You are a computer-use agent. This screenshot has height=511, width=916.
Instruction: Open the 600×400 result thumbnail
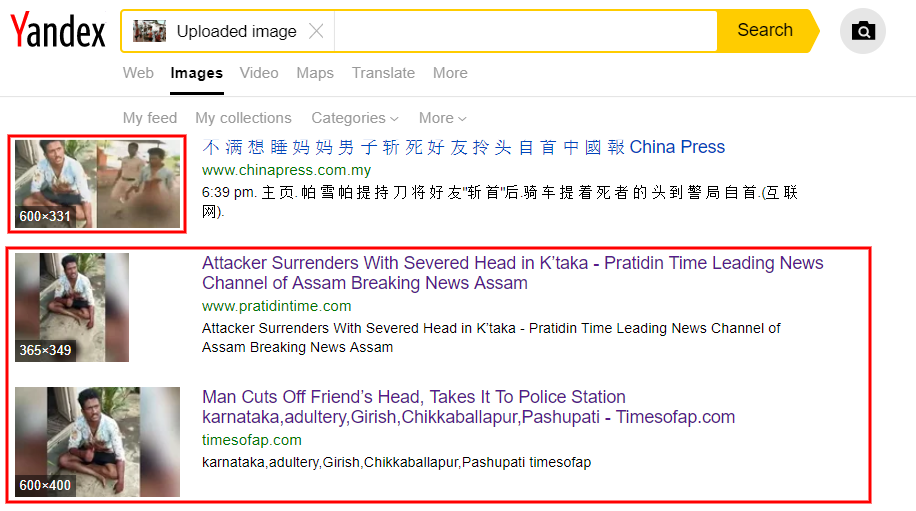(x=98, y=442)
